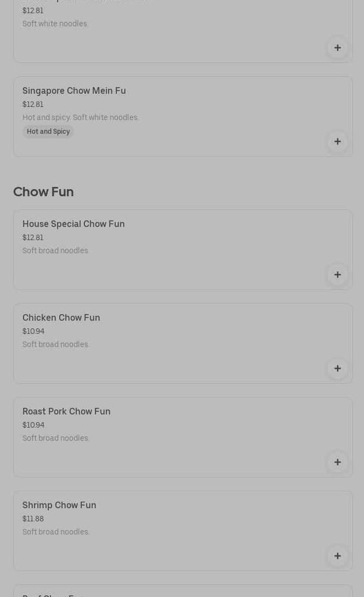Select the Chicken Chow Fun title
This screenshot has width=364, height=597.
(x=61, y=318)
